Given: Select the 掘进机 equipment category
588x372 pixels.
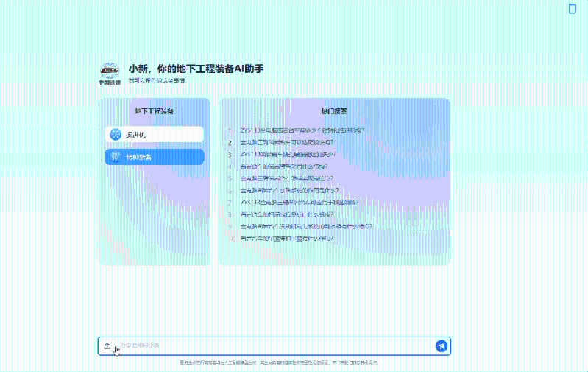Looking at the screenshot, I should (x=154, y=134).
